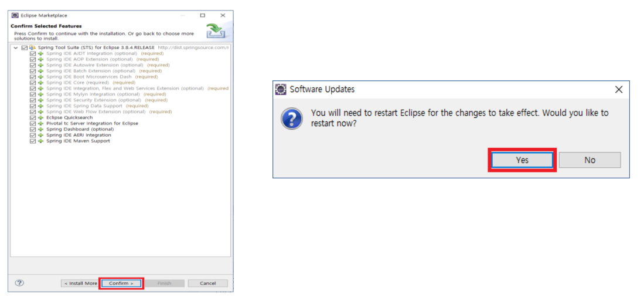644x304 pixels.
Task: Click the dist.springsource.com URL text
Action: click(x=193, y=48)
